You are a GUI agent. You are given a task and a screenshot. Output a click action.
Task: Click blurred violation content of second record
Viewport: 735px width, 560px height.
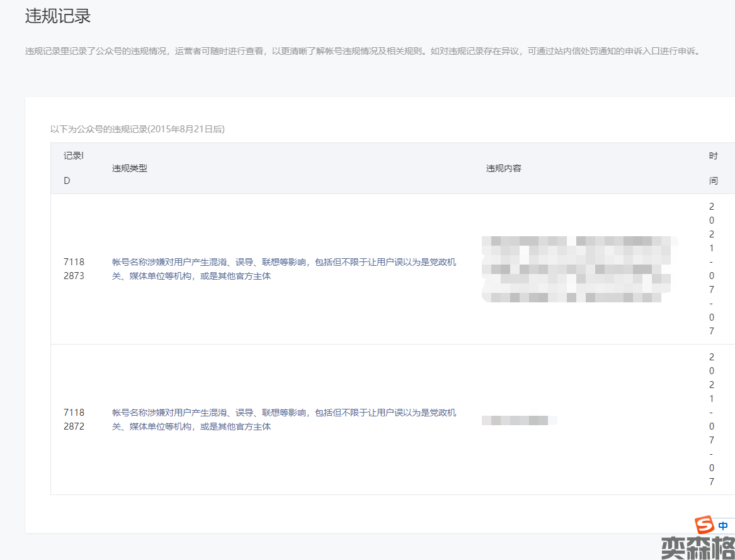[519, 420]
